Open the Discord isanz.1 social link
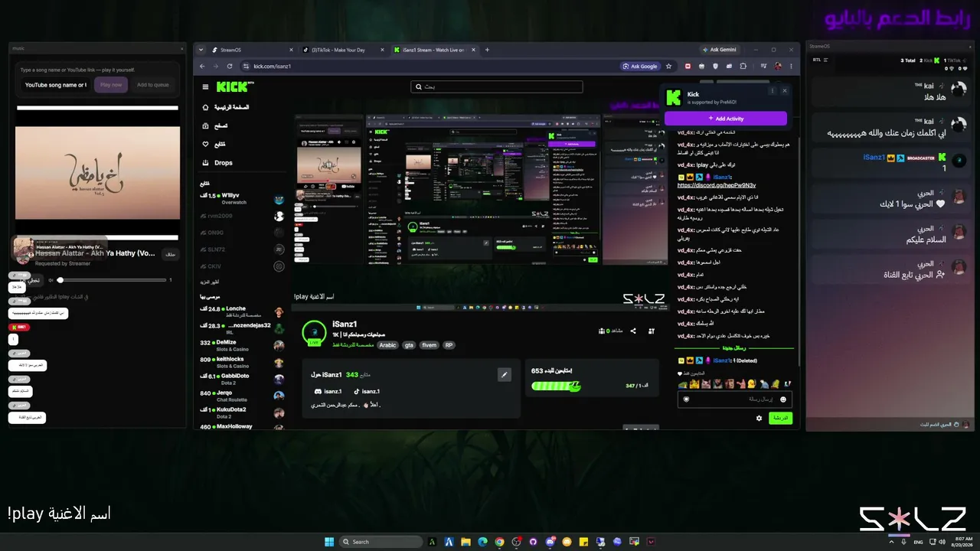The image size is (980, 551). tap(328, 391)
